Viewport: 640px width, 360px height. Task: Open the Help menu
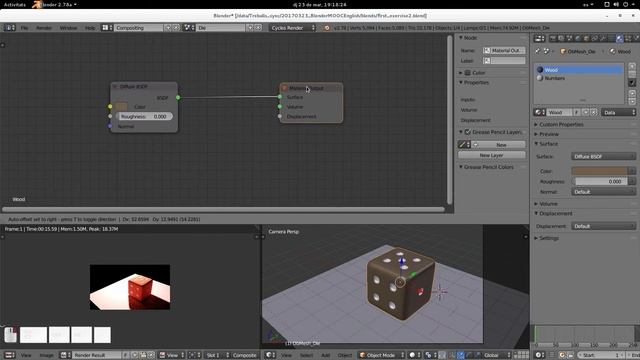[x=90, y=28]
